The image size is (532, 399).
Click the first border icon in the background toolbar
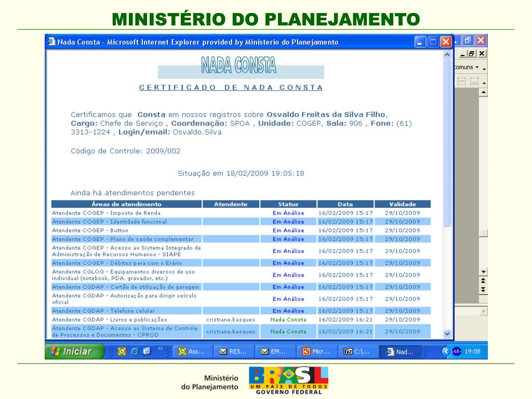pos(462,82)
